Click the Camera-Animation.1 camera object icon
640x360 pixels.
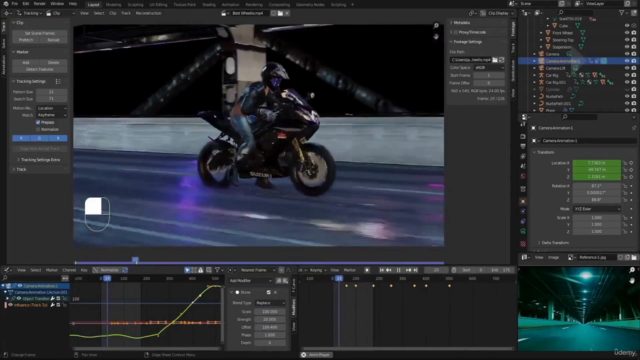pyautogui.click(x=541, y=61)
